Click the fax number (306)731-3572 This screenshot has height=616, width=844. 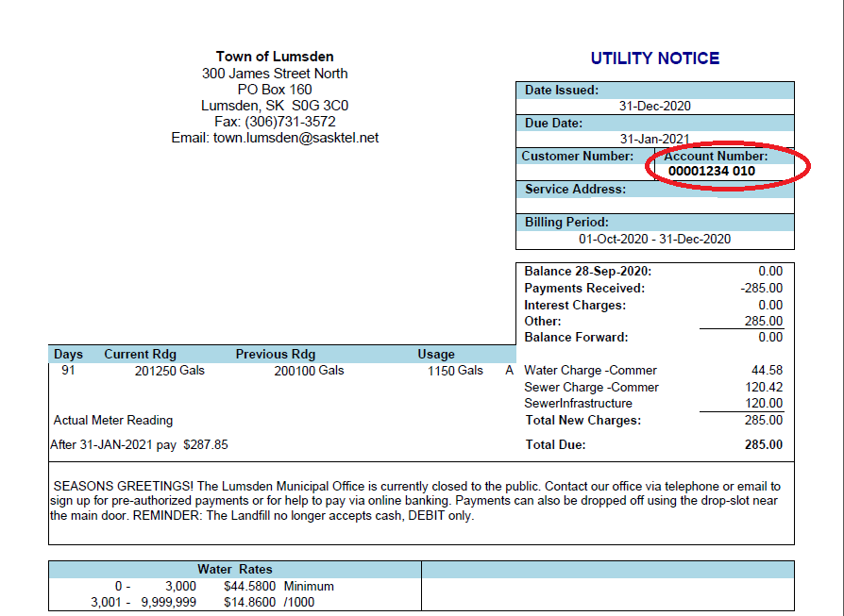pyautogui.click(x=290, y=122)
